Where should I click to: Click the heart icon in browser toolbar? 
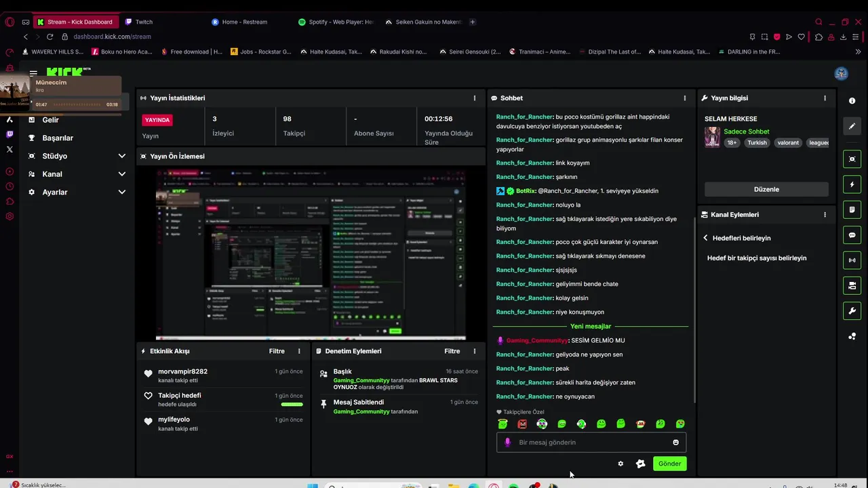(802, 37)
